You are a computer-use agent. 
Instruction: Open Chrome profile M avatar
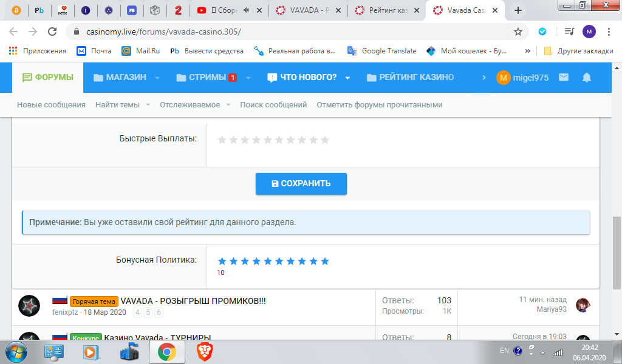coord(589,32)
